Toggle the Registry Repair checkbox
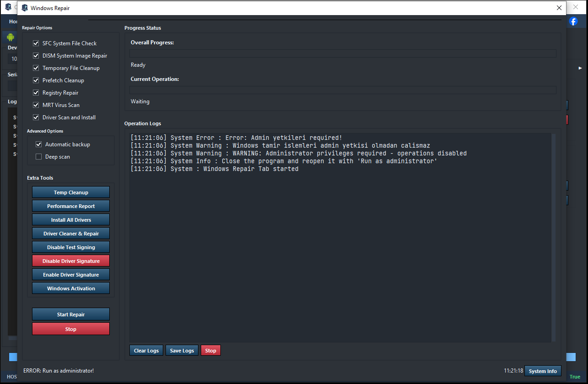 coord(36,93)
